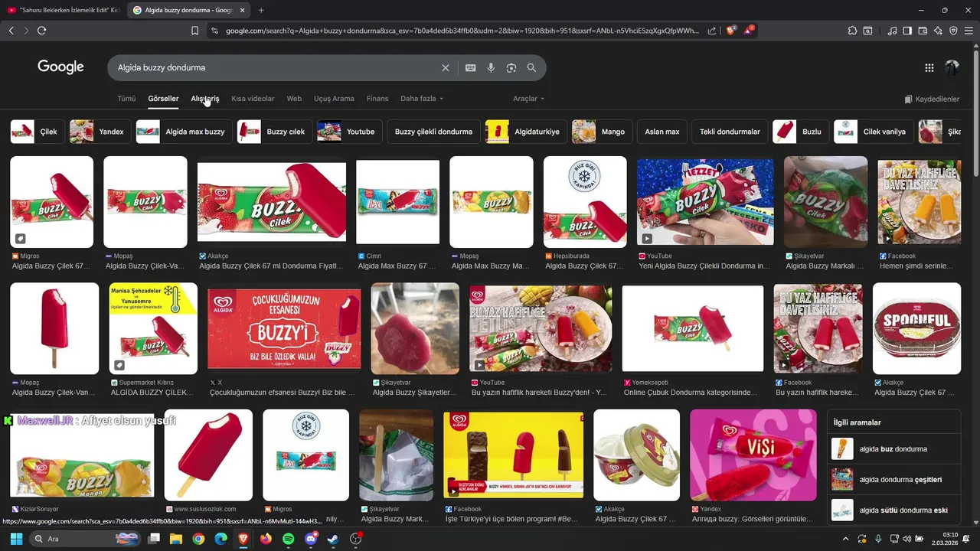The image size is (980, 551).
Task: Start a voice search with the microphone
Action: (x=491, y=68)
